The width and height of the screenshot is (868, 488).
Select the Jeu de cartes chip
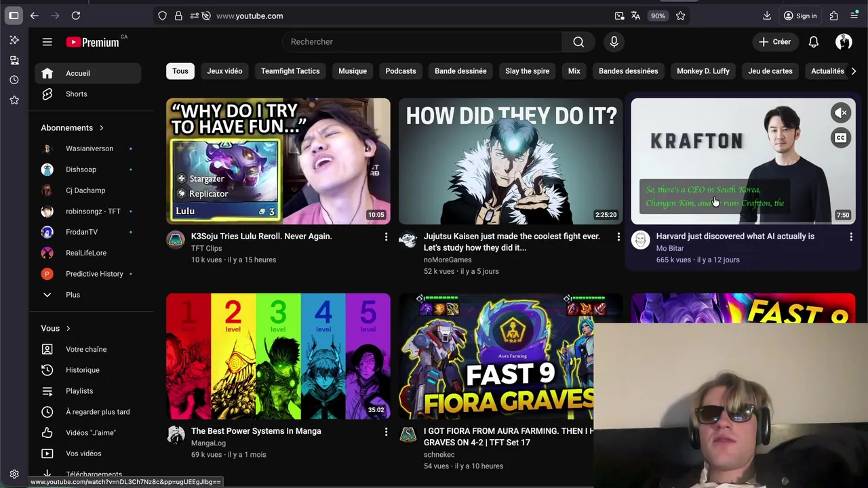(x=770, y=71)
